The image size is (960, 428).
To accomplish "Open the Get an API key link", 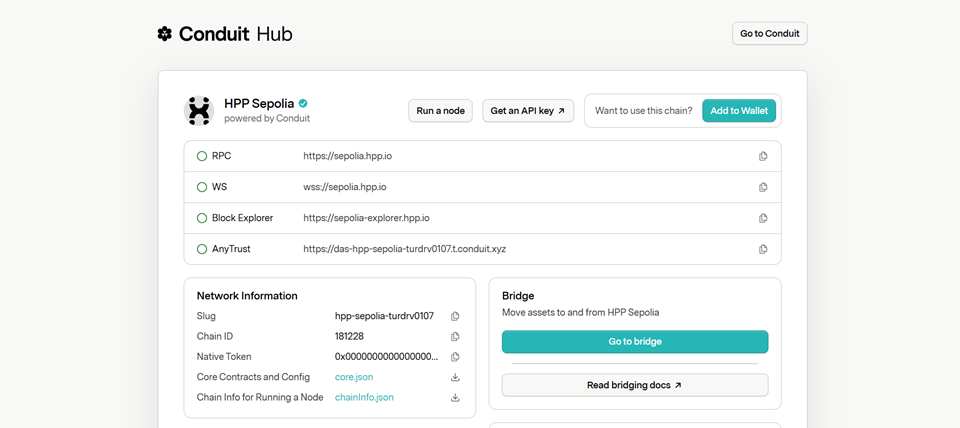I will (x=528, y=111).
